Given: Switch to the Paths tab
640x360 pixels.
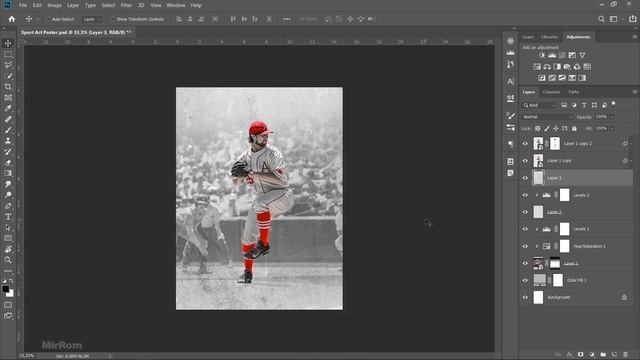Looking at the screenshot, I should pyautogui.click(x=573, y=92).
